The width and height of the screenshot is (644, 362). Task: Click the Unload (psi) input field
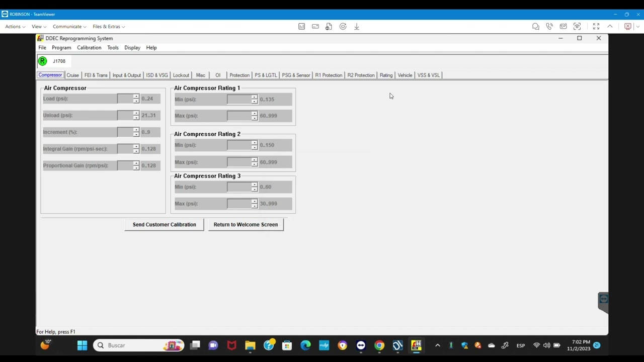[x=124, y=116]
